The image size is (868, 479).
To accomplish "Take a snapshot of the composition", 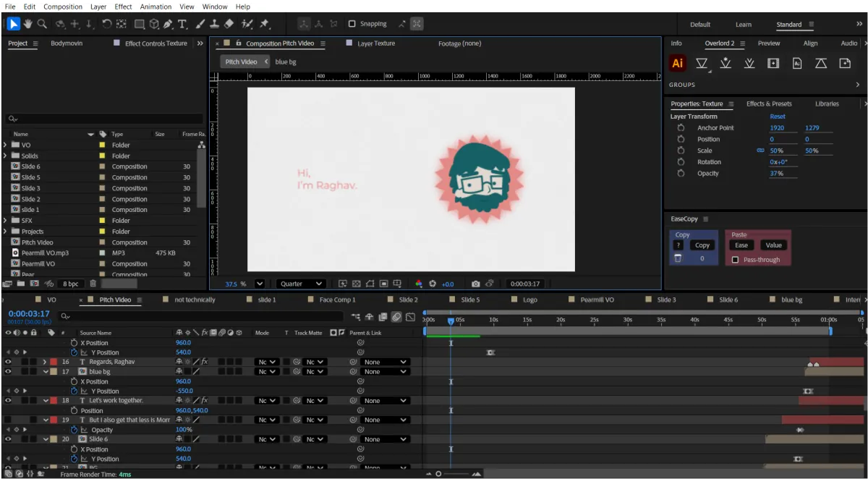I will [475, 283].
